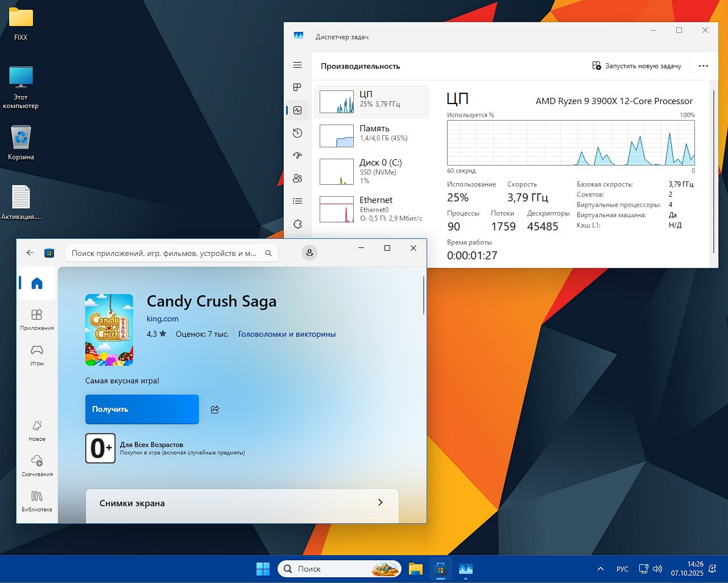
Task: Switch to the Память performance view
Action: pyautogui.click(x=373, y=135)
